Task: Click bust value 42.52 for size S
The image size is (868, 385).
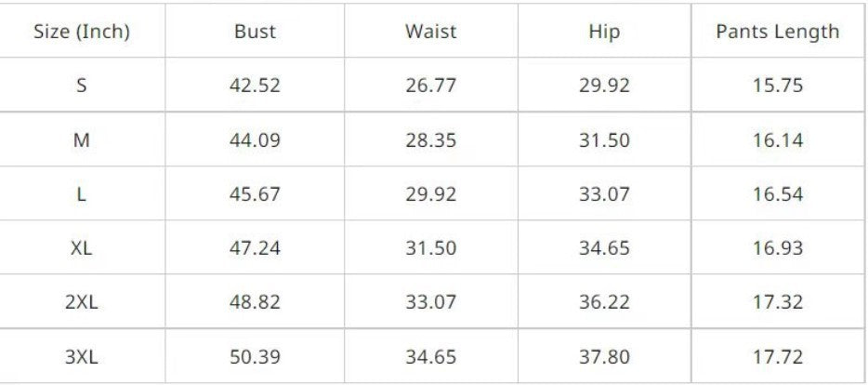Action: point(255,86)
